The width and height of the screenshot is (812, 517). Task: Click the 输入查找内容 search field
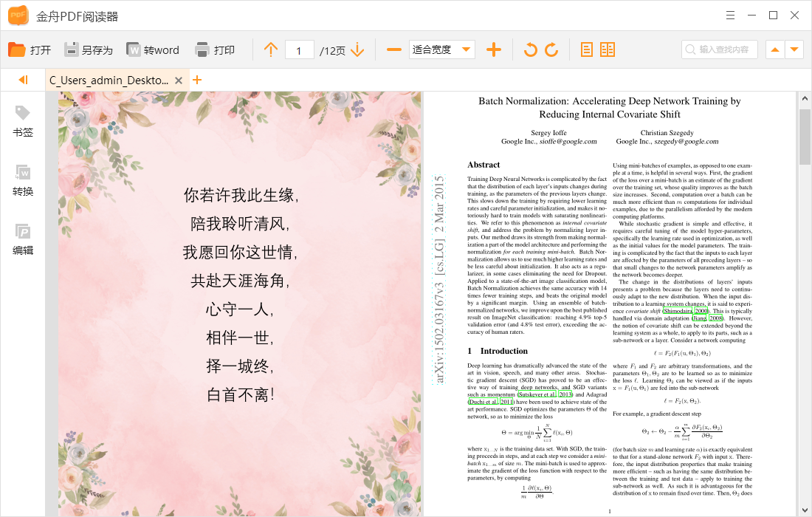point(720,49)
